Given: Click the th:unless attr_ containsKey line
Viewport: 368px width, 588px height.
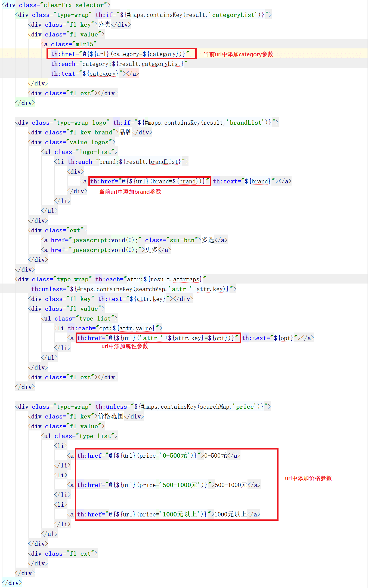Looking at the screenshot, I should [133, 289].
